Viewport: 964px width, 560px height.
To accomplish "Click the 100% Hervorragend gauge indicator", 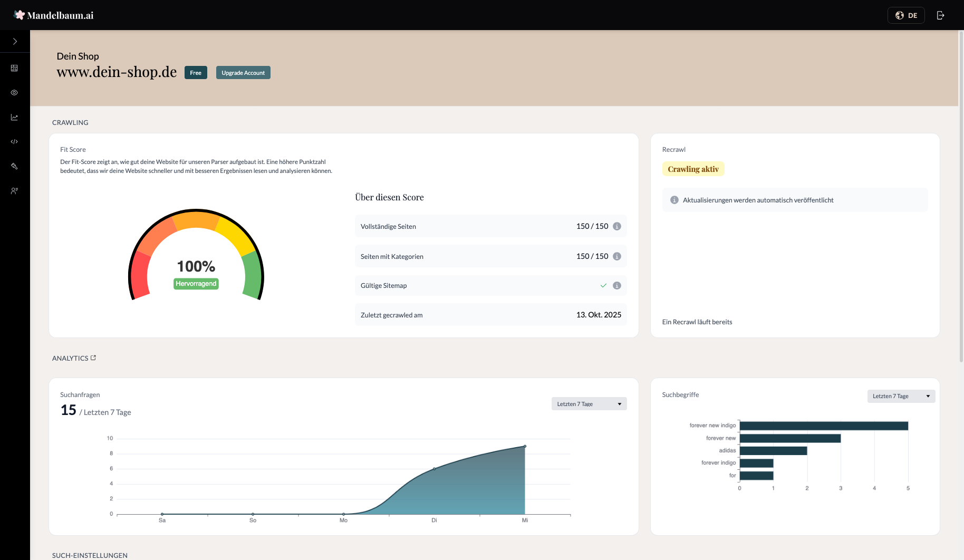I will tap(196, 266).
